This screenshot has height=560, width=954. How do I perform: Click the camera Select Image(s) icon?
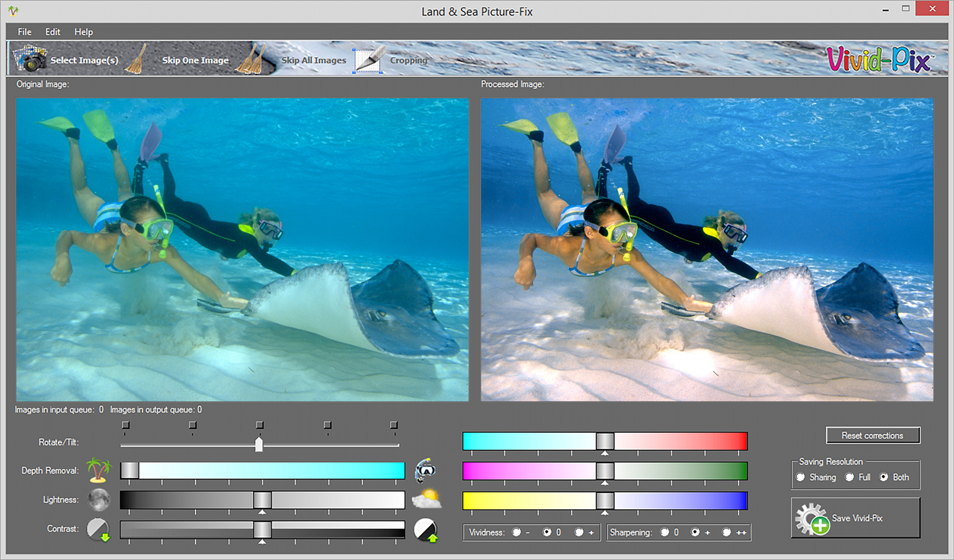(x=30, y=59)
